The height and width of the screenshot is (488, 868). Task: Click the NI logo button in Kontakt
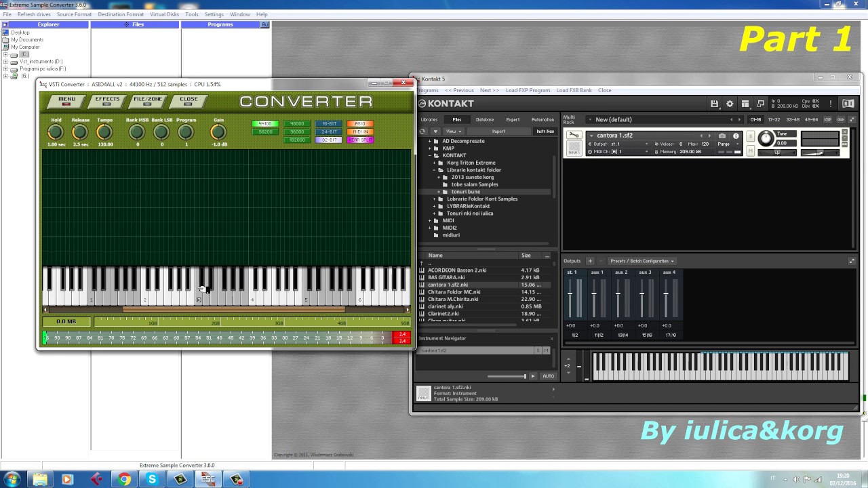click(848, 104)
